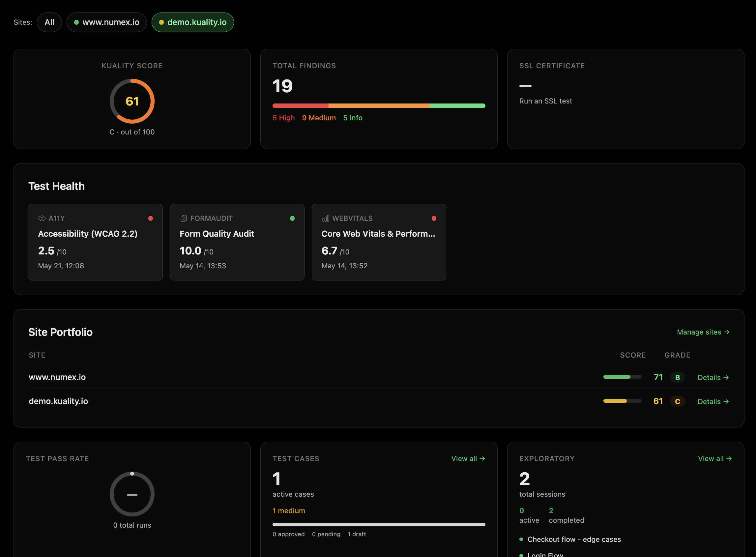756x557 pixels.
Task: Open the Core Web Vitals & Performance card
Action: 379,242
